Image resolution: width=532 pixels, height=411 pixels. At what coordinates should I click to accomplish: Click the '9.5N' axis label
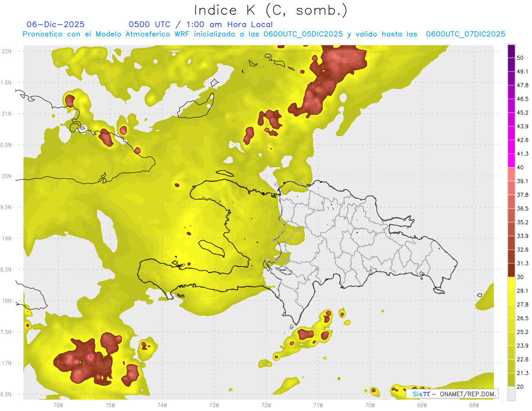click(x=7, y=207)
